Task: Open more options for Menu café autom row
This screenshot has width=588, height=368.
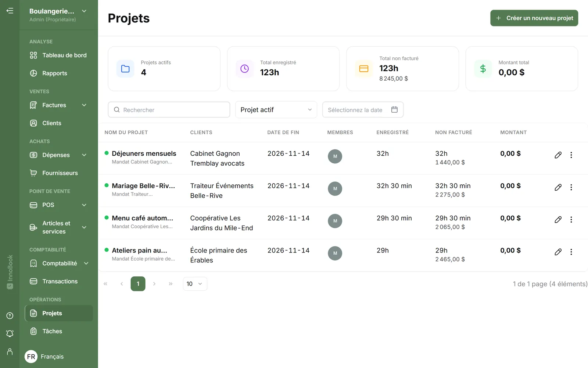Action: 571,220
